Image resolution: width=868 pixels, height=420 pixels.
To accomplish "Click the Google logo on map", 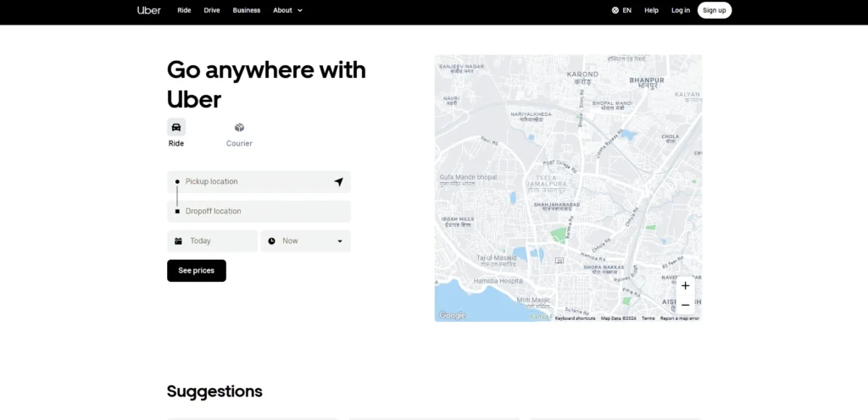I will (452, 315).
